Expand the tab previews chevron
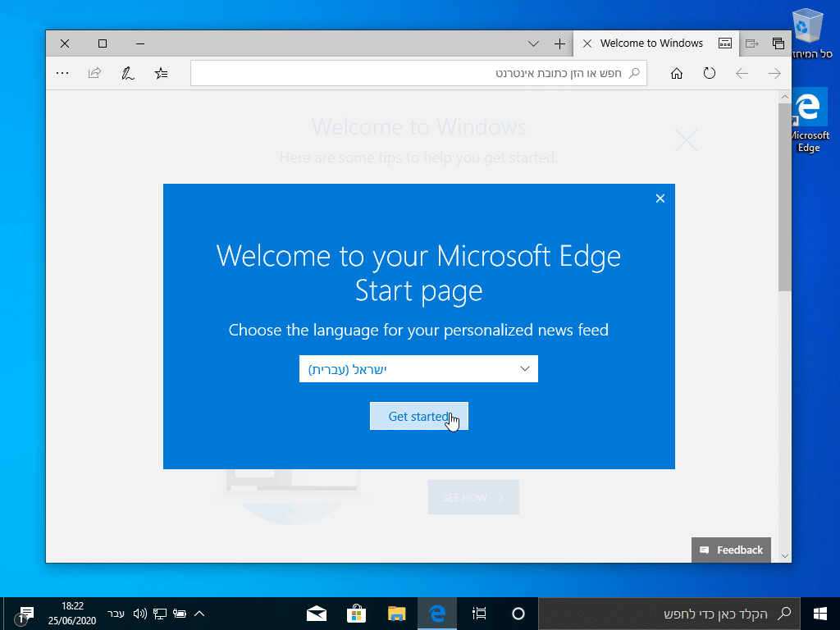Image resolution: width=840 pixels, height=630 pixels. (x=533, y=43)
